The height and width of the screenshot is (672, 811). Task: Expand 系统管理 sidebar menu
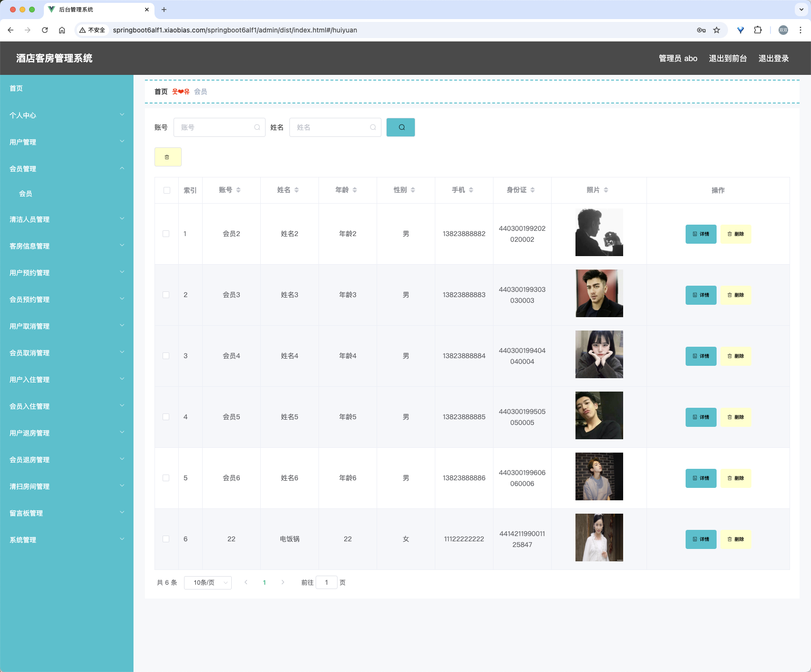67,540
